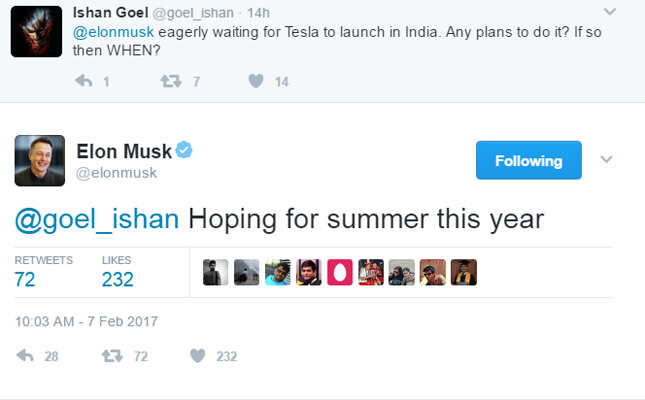Open the Elon Musk profile name link
Screen dimensions: 645x400
(x=124, y=151)
